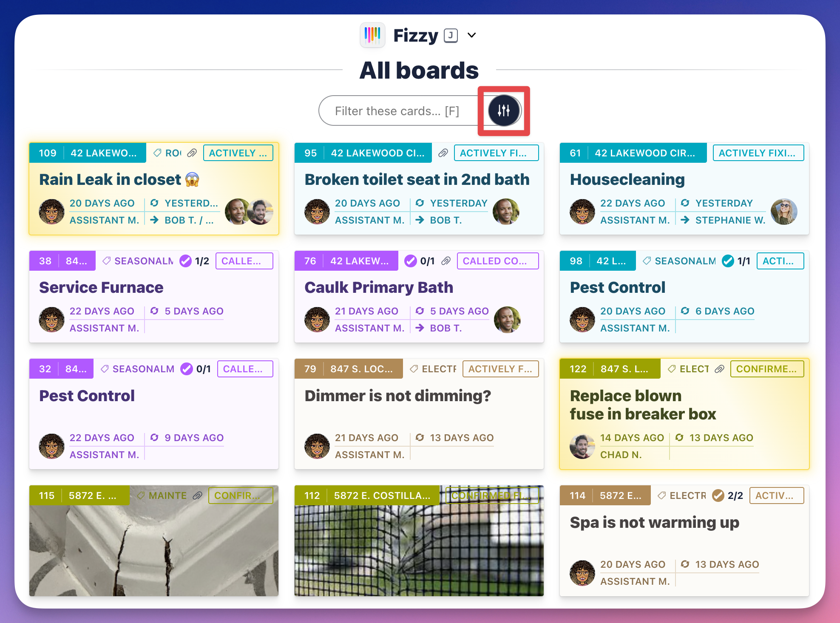Click the paperclip on Rain Leak card
The width and height of the screenshot is (840, 623).
click(192, 153)
